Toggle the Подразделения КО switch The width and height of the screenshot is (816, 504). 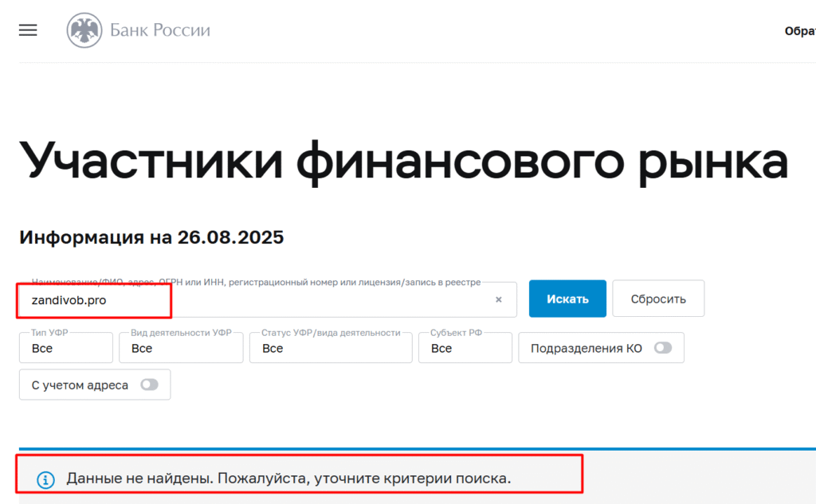point(662,348)
